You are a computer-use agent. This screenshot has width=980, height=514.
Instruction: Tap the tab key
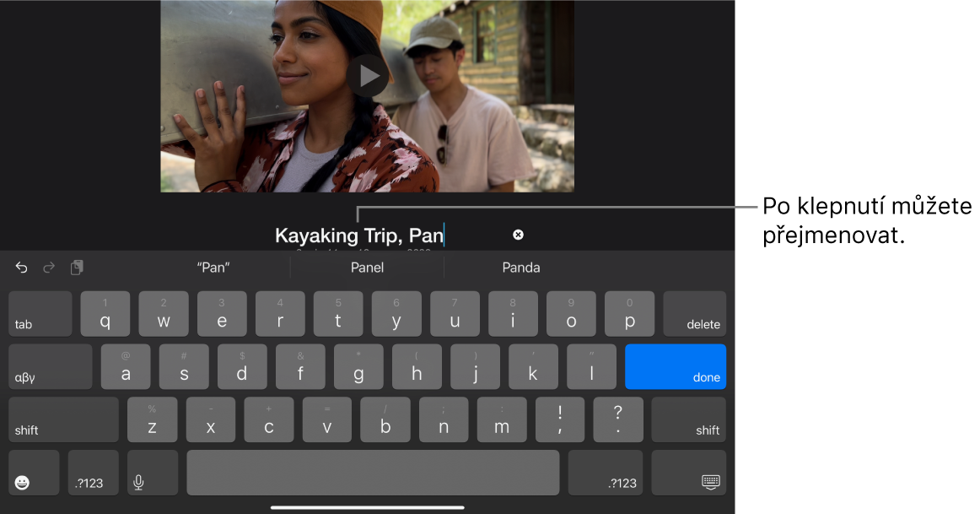click(x=40, y=313)
